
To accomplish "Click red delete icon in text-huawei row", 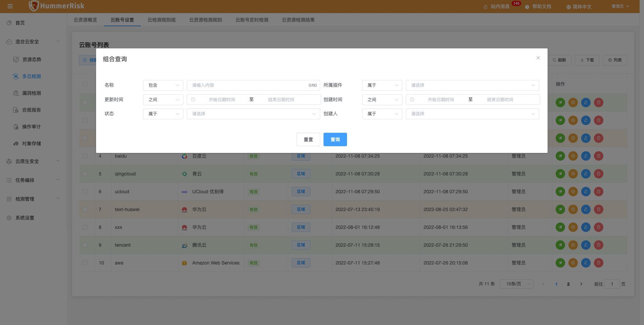I will (599, 209).
